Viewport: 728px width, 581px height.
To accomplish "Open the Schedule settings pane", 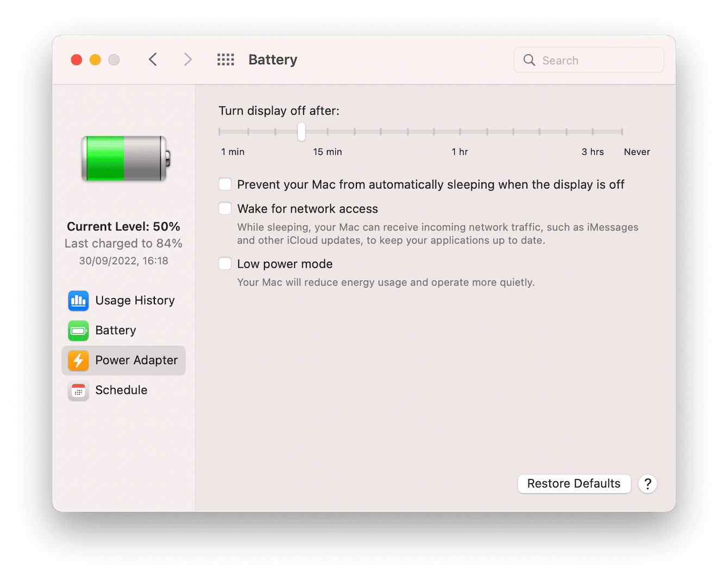I will coord(121,390).
